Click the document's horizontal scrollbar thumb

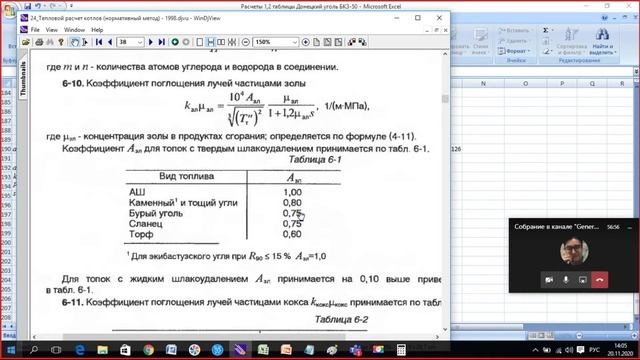click(x=204, y=337)
